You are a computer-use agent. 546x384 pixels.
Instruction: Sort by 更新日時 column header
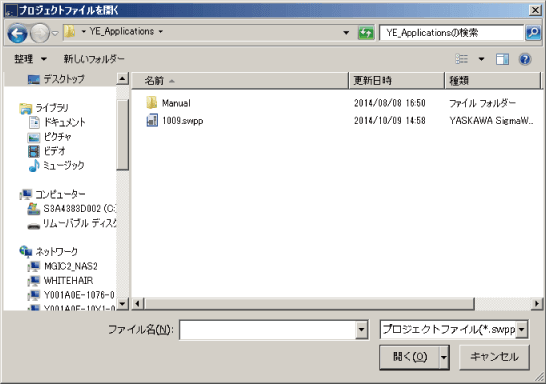click(x=397, y=81)
